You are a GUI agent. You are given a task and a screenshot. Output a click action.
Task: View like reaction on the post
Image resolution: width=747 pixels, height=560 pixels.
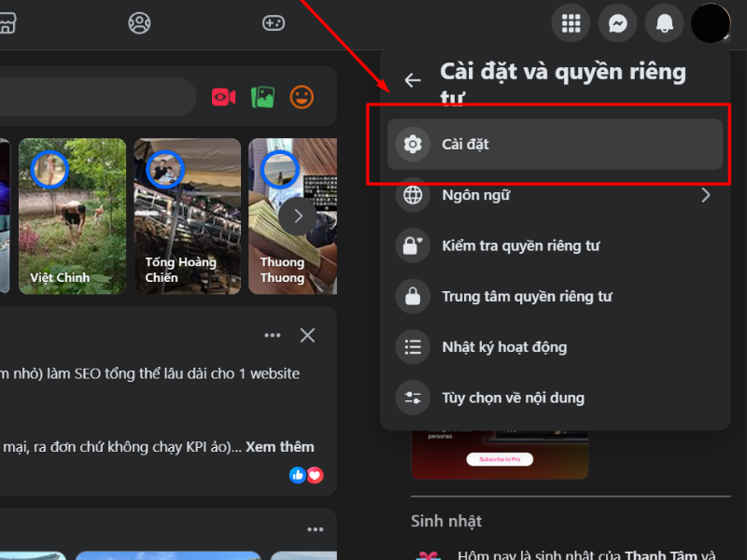point(297,475)
